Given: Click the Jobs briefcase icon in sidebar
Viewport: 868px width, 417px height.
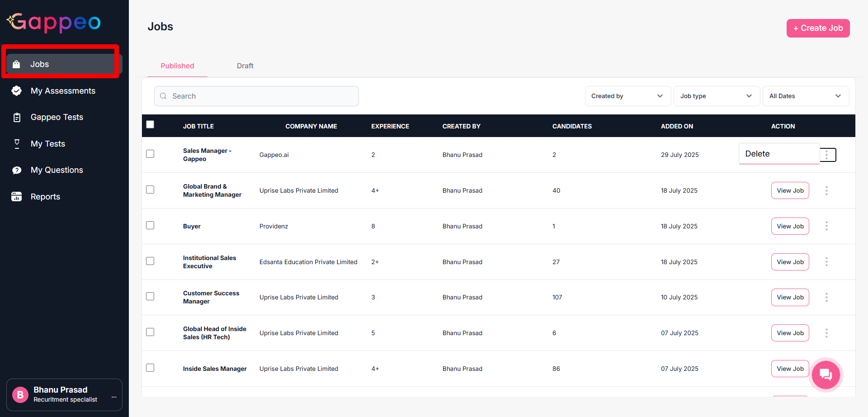Looking at the screenshot, I should tap(16, 64).
